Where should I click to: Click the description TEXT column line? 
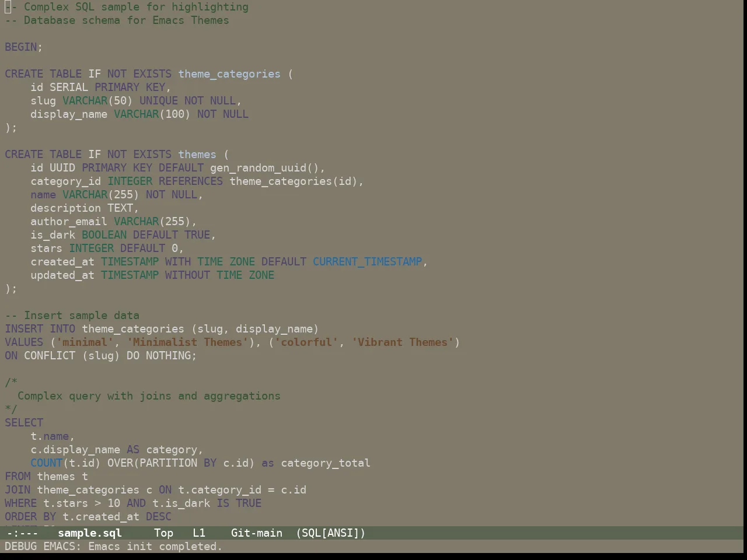click(x=85, y=208)
